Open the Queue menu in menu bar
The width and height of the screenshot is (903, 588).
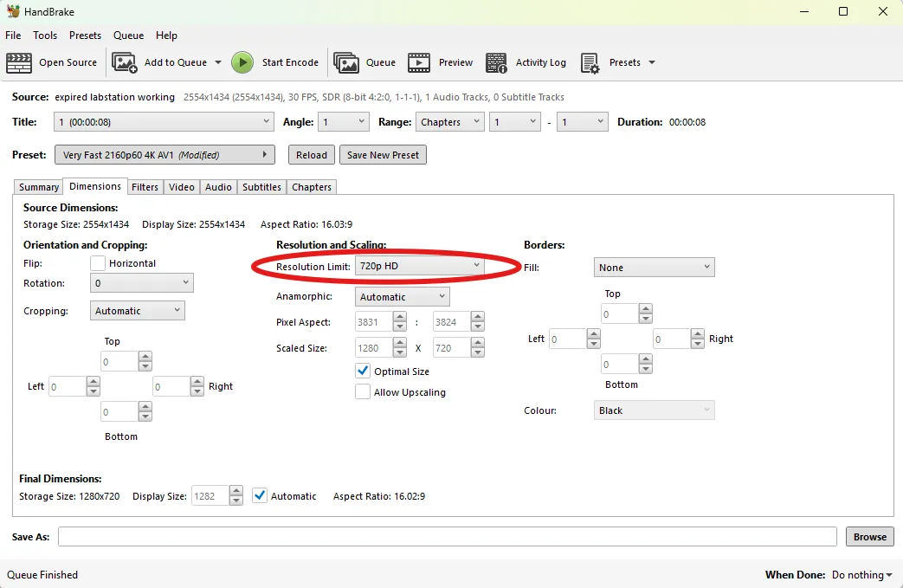point(128,36)
